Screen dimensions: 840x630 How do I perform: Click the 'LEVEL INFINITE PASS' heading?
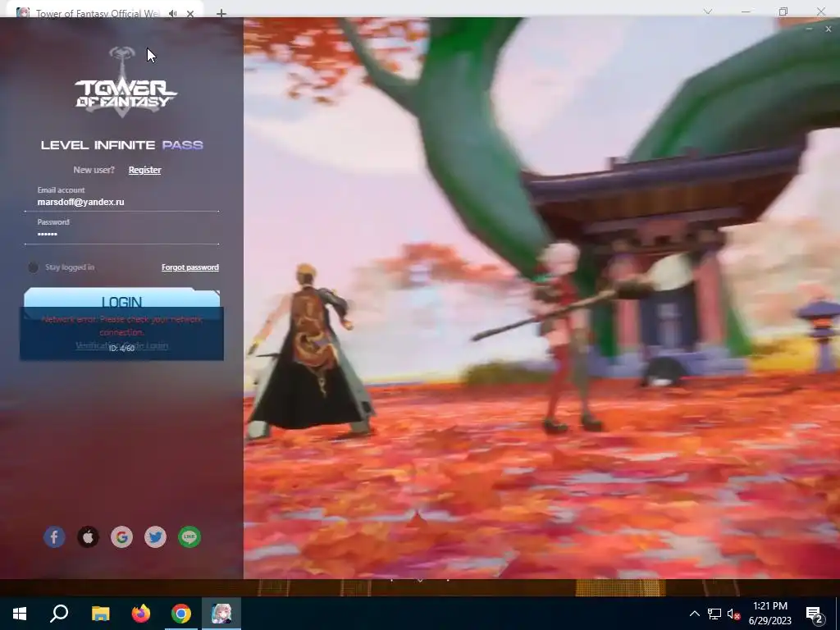[x=122, y=145]
